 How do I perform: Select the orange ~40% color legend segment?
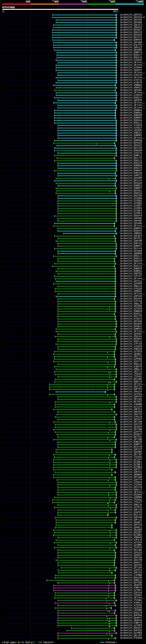click(45, 4)
